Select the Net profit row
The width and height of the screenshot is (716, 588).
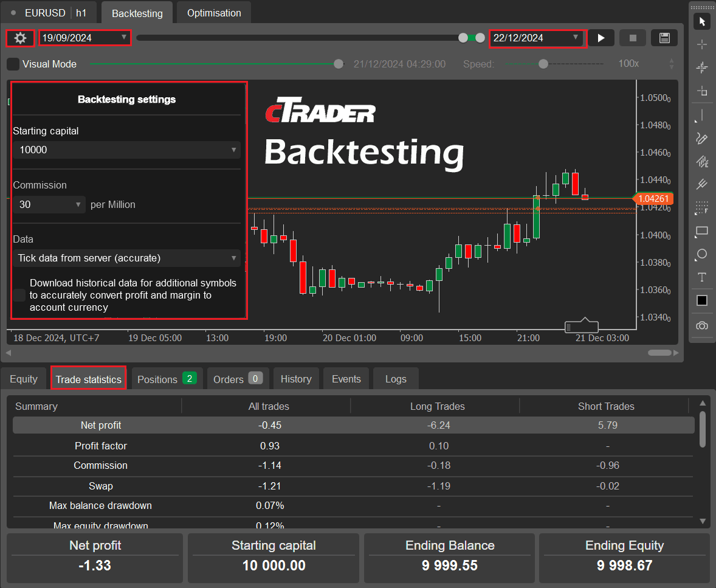(353, 425)
